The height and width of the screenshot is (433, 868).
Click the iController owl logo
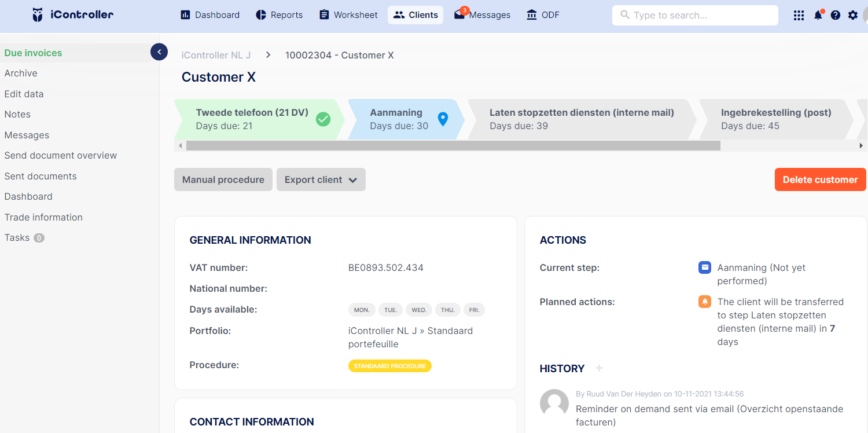tap(38, 15)
